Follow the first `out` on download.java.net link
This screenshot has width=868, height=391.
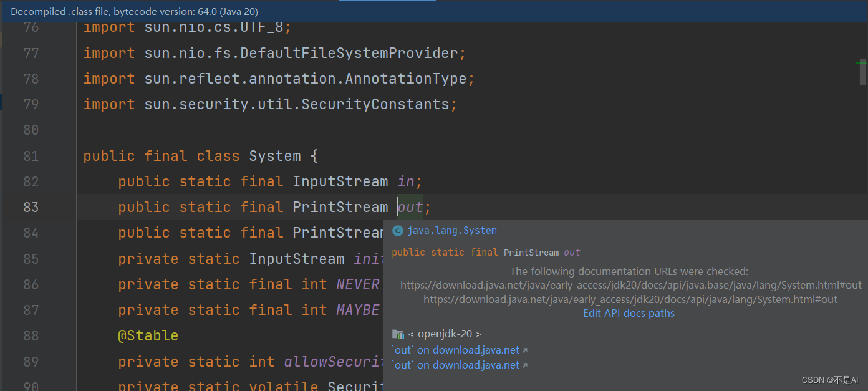[455, 349]
